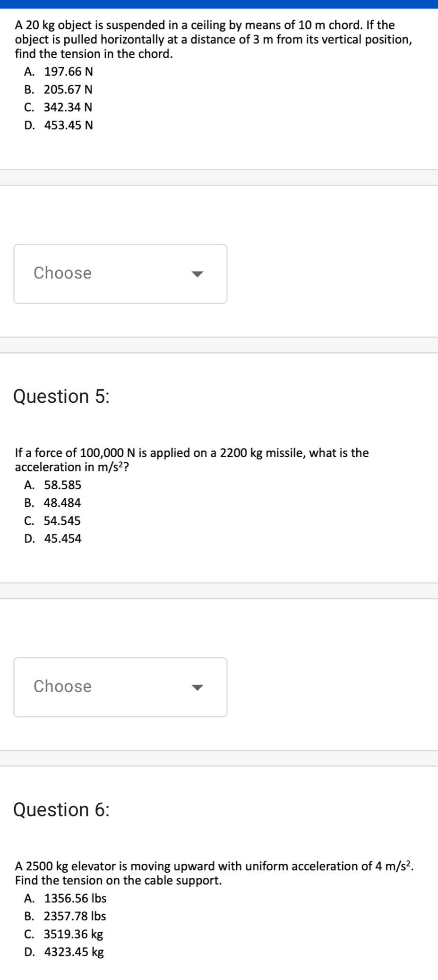Click the arrow icon on Question 5's dropdown
The width and height of the screenshot is (438, 980).
click(x=197, y=687)
